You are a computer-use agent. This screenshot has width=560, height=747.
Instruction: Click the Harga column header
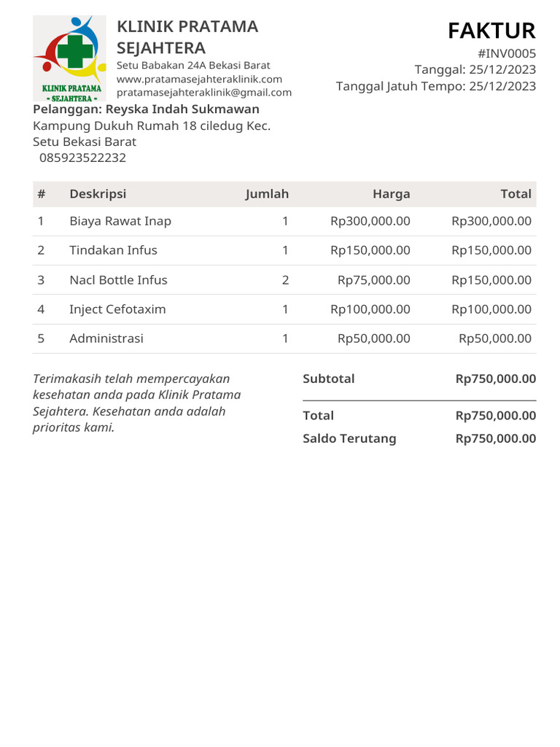pyautogui.click(x=391, y=194)
